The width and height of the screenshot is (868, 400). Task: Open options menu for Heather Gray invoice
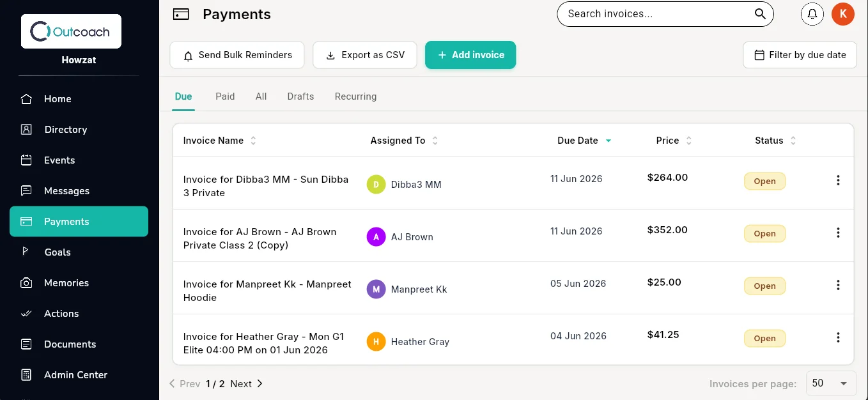tap(838, 338)
